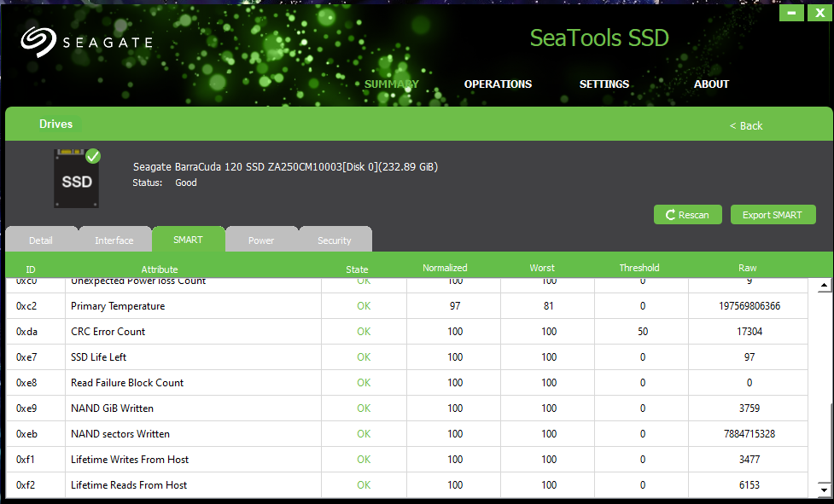Select the NAND sectors Written attribute
834x504 pixels.
[120, 433]
